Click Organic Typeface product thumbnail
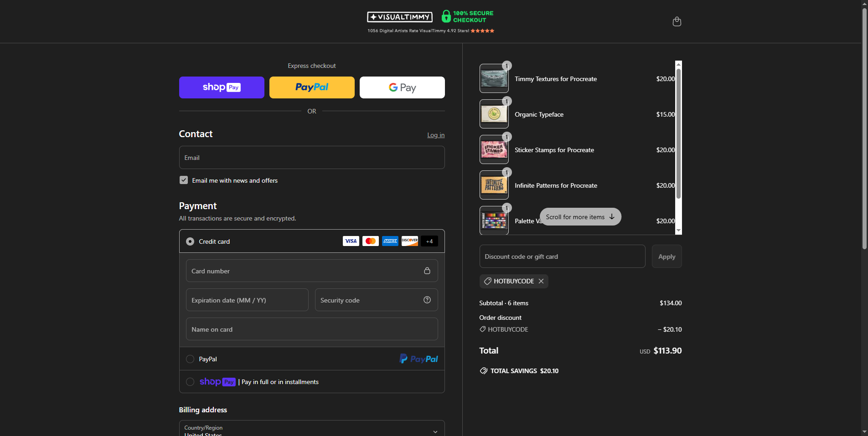Viewport: 868px width, 436px height. 494,114
